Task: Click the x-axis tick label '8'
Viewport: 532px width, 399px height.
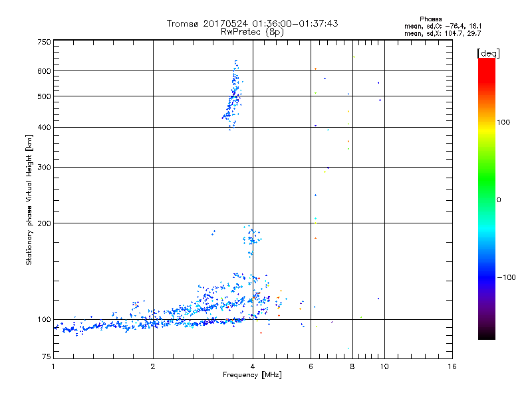Action: pyautogui.click(x=352, y=366)
